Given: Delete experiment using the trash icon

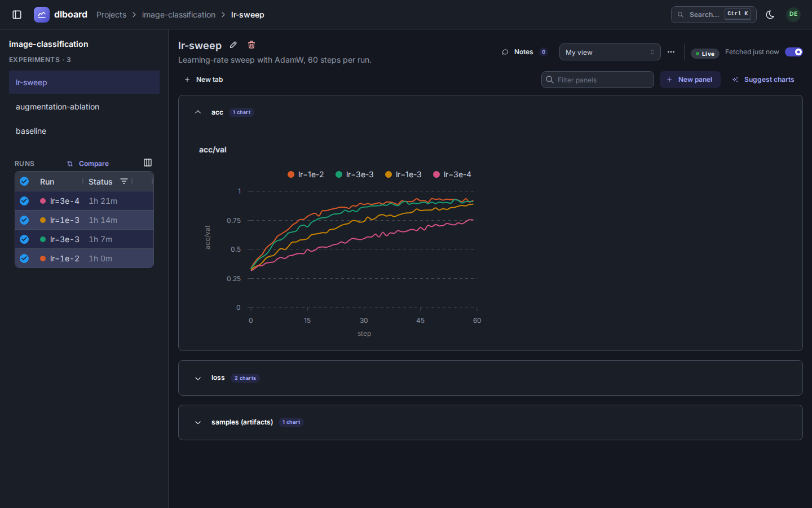Looking at the screenshot, I should (x=251, y=45).
